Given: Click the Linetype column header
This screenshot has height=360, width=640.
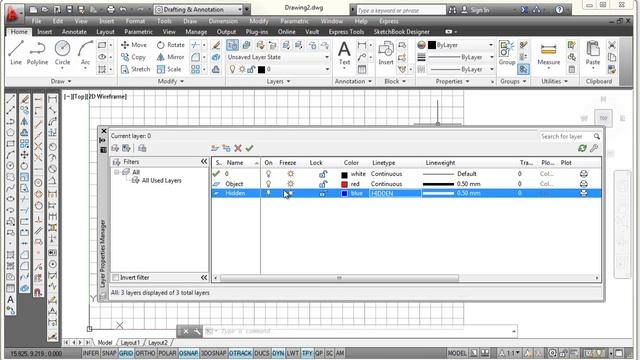Looking at the screenshot, I should pyautogui.click(x=383, y=162).
